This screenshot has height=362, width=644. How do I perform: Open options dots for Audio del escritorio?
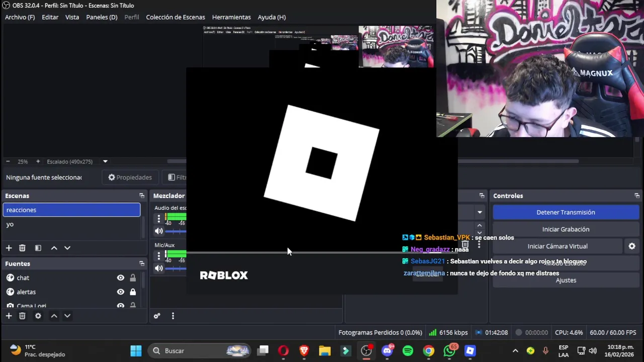[158, 219]
